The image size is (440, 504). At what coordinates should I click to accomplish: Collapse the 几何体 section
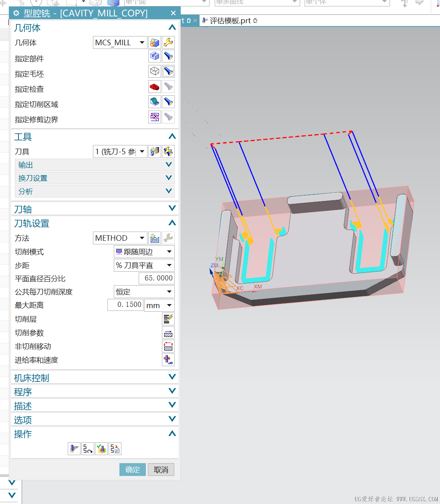172,28
